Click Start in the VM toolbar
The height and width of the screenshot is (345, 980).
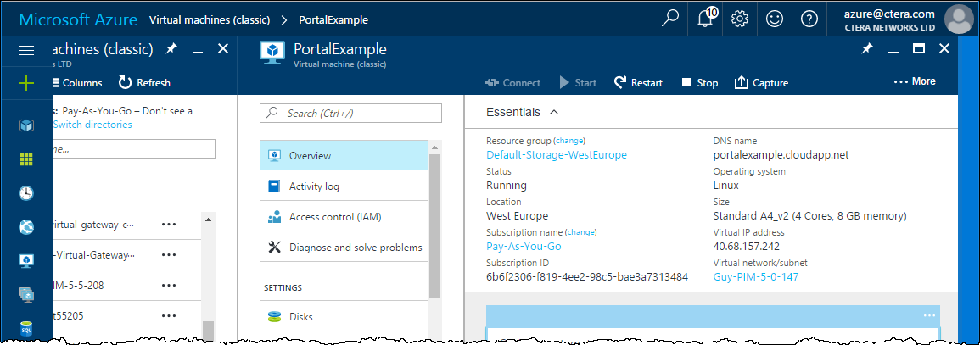(x=578, y=82)
